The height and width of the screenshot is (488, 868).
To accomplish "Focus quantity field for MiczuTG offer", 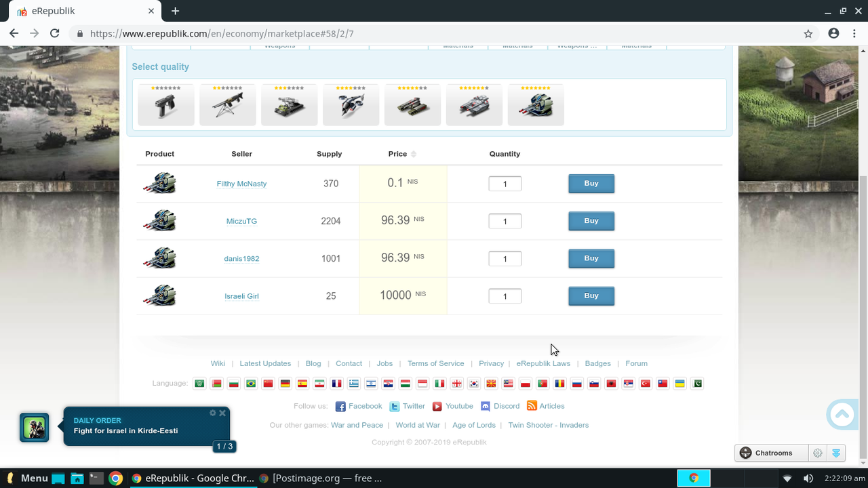I will coord(505,221).
